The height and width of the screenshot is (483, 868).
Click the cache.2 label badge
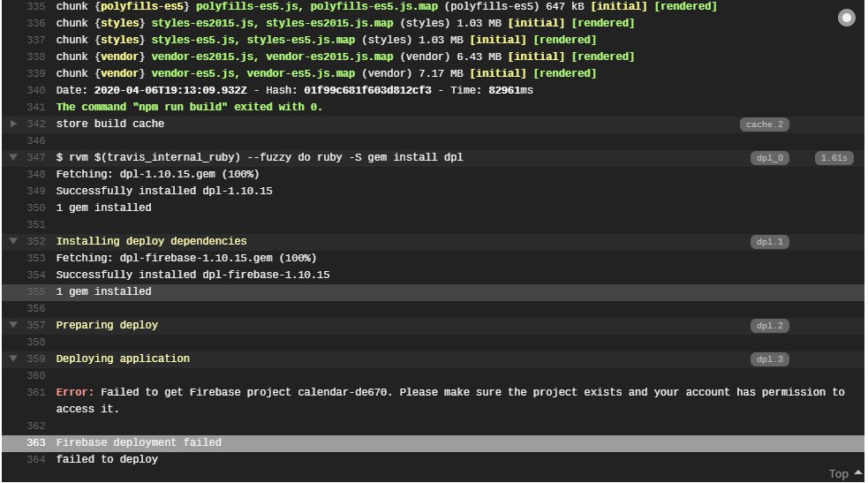point(764,125)
